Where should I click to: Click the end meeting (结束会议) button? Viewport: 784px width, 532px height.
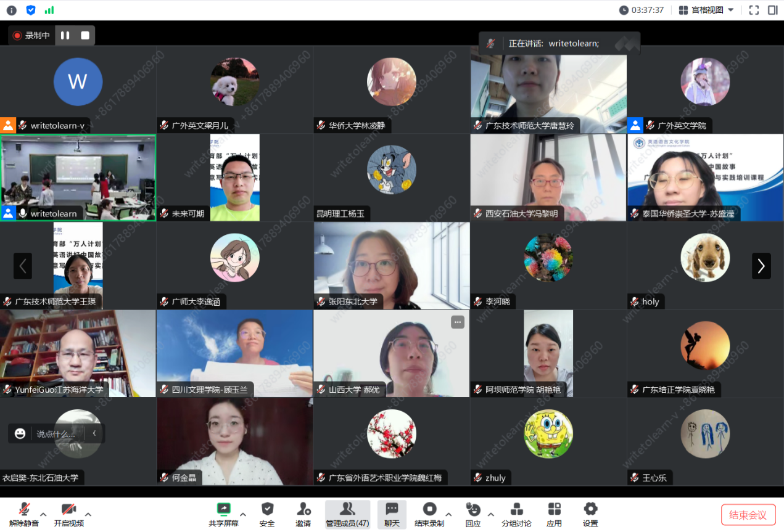[748, 515]
